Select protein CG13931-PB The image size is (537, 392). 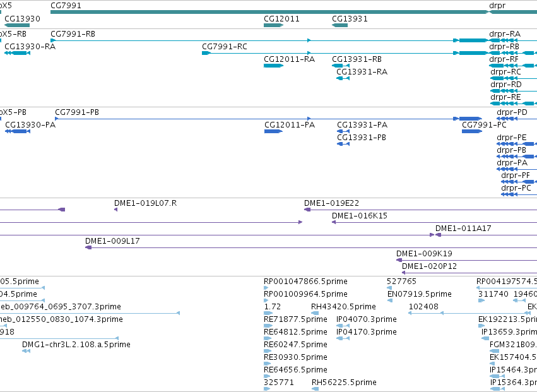343,145
